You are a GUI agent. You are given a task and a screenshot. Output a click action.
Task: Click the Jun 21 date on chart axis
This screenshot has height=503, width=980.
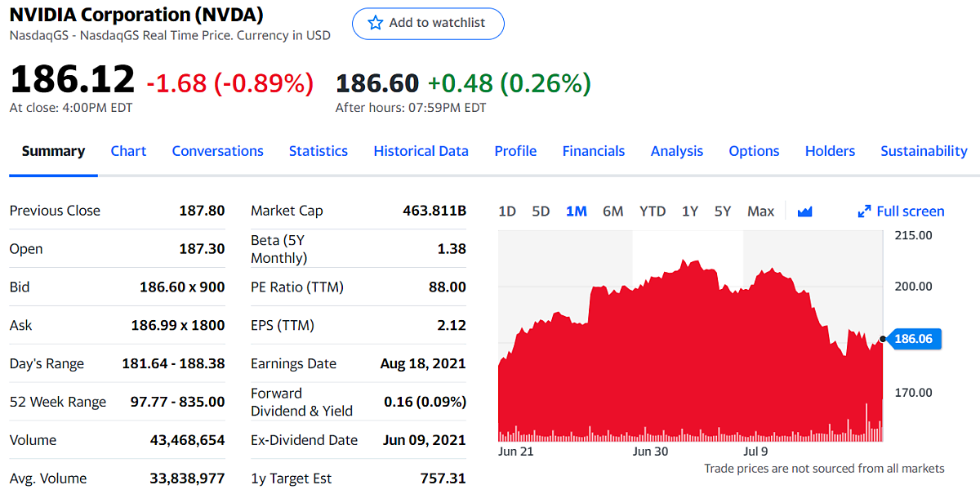[515, 451]
